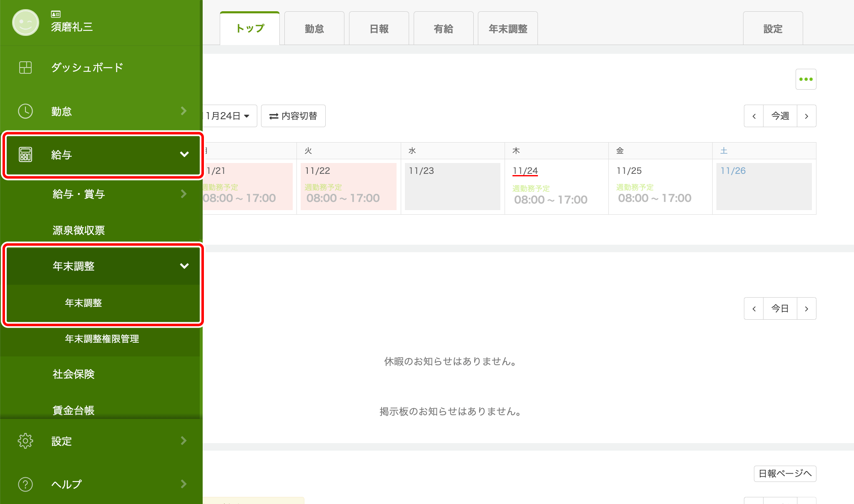The width and height of the screenshot is (854, 504).
Task: Click the 11/24 date link
Action: tap(525, 171)
